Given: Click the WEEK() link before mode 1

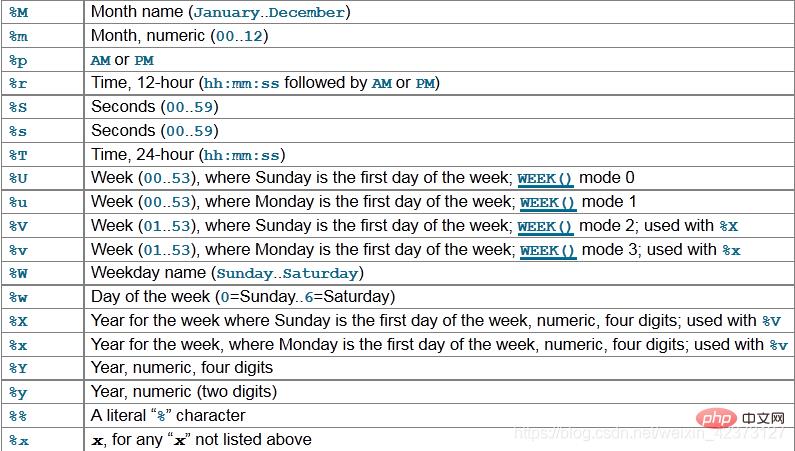Looking at the screenshot, I should coord(547,203).
